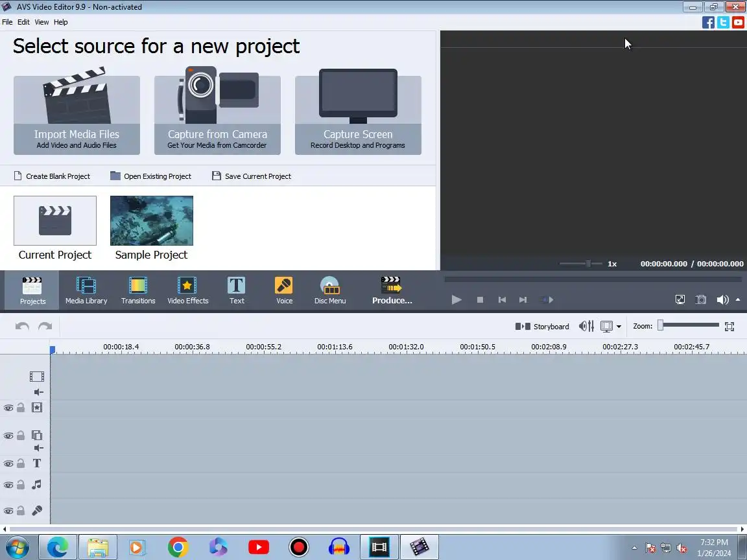Lock the audio mix track
The image size is (747, 560).
click(21, 485)
